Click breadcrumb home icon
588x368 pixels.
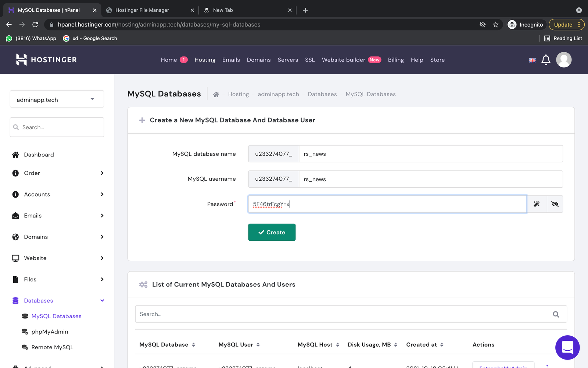[x=216, y=95]
